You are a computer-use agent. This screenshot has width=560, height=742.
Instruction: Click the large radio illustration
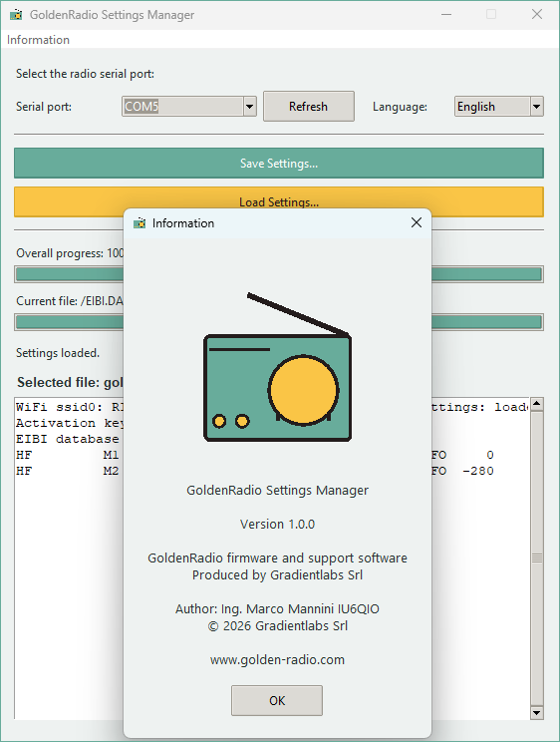278,367
